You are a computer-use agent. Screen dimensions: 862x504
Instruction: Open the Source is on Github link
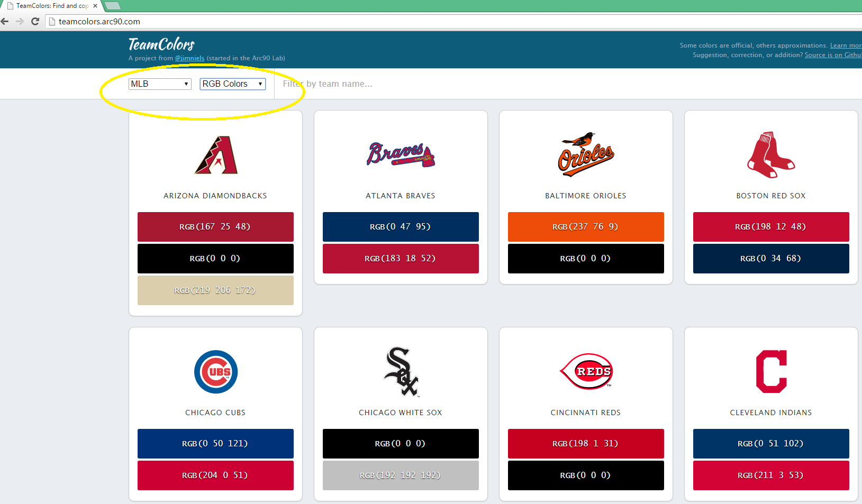833,55
